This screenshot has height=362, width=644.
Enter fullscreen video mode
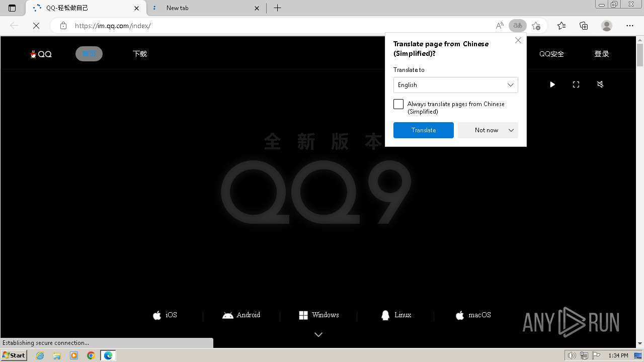pyautogui.click(x=576, y=84)
